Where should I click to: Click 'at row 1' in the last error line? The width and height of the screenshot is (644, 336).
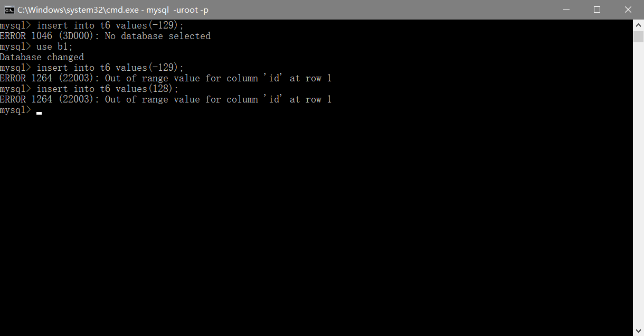click(x=311, y=99)
